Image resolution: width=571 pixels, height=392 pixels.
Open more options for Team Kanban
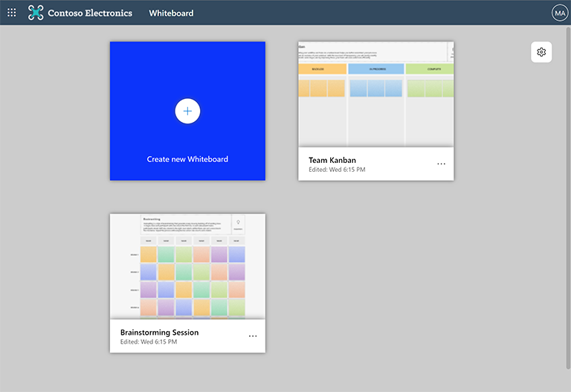(x=441, y=164)
